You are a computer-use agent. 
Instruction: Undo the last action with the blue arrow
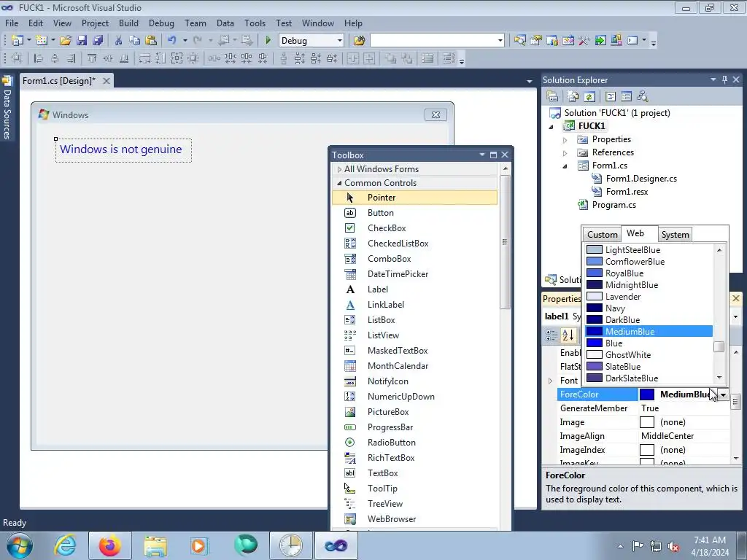tap(172, 41)
